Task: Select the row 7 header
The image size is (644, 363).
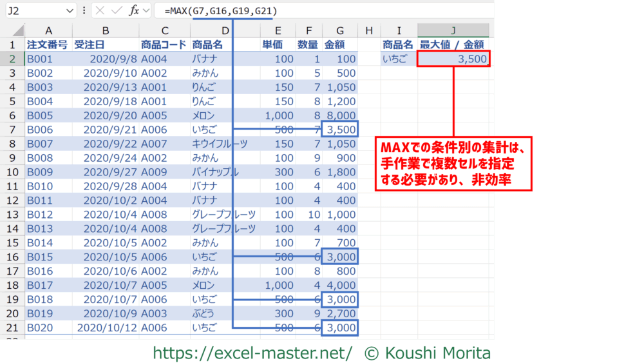Action: tap(12, 130)
